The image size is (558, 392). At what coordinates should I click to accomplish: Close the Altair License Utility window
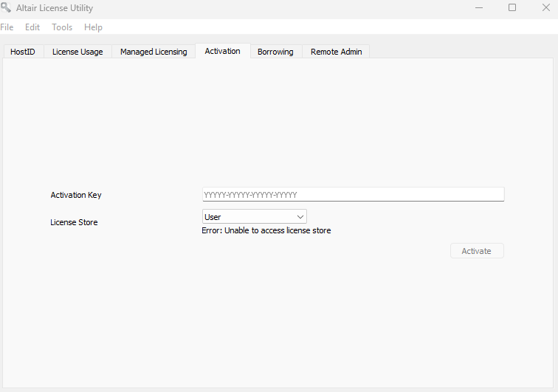tap(546, 7)
